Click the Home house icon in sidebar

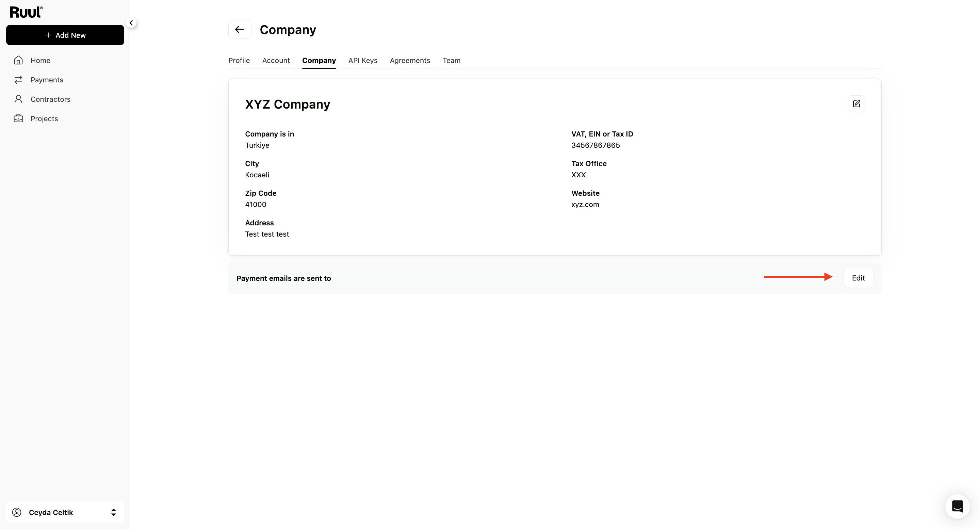point(18,60)
